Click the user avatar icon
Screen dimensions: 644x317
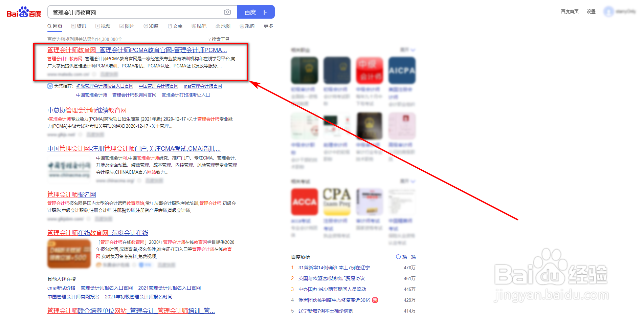coord(608,12)
